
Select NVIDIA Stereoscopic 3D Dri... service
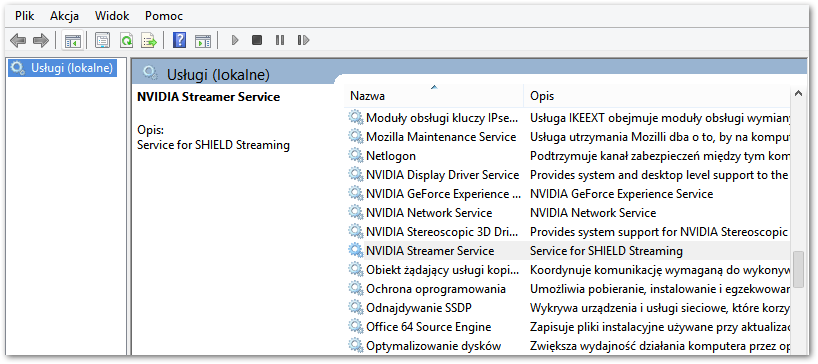point(442,232)
